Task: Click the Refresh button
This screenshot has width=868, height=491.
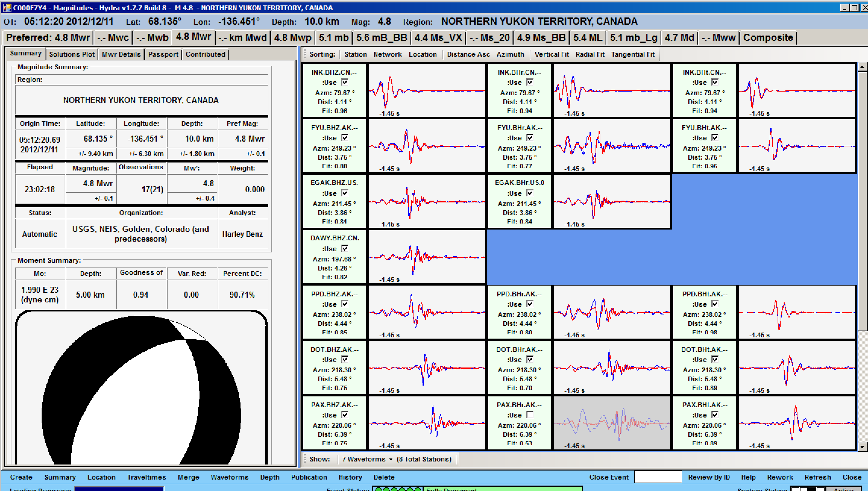Action: (x=817, y=477)
